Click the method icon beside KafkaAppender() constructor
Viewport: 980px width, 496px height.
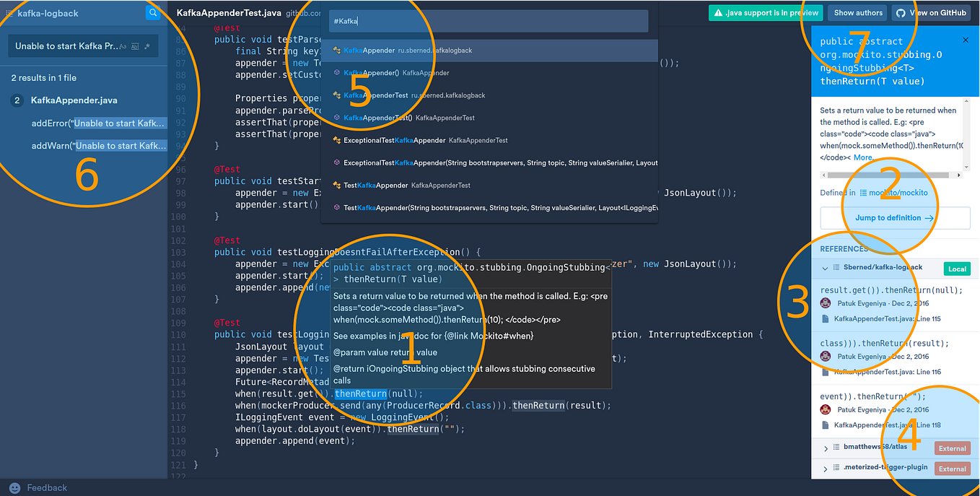338,72
